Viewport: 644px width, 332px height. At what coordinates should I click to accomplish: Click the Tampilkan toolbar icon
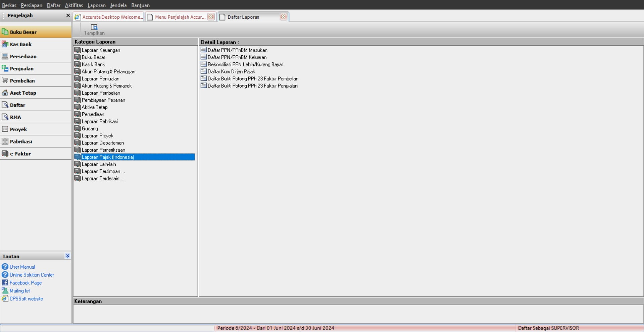point(94,27)
